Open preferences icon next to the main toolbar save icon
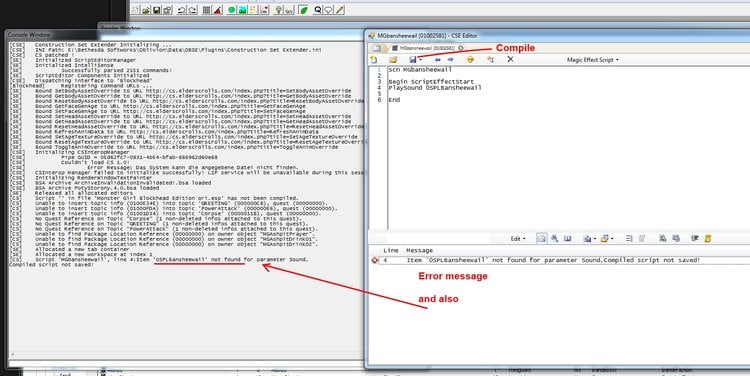This screenshot has width=750, height=376. pos(167,10)
